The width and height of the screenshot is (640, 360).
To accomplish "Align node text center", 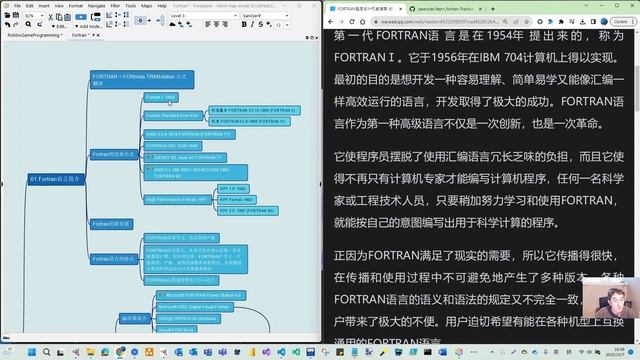I will (216, 24).
